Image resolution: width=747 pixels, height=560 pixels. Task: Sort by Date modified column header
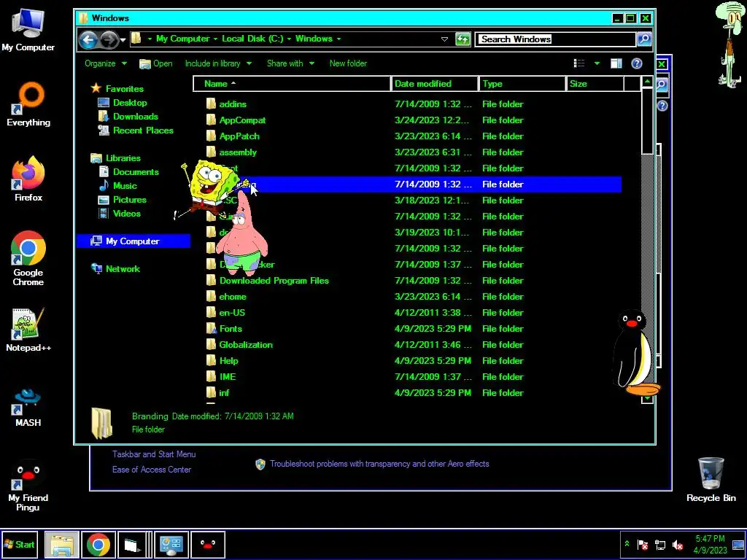point(435,84)
